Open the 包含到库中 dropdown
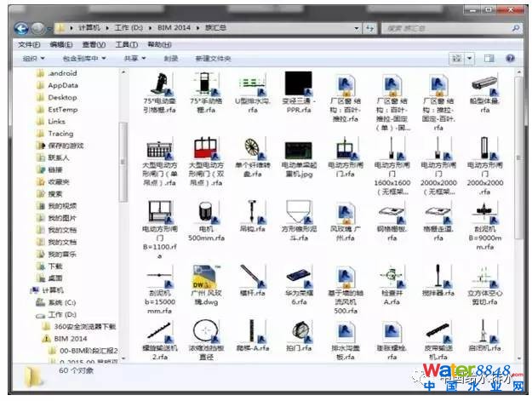 (86, 59)
